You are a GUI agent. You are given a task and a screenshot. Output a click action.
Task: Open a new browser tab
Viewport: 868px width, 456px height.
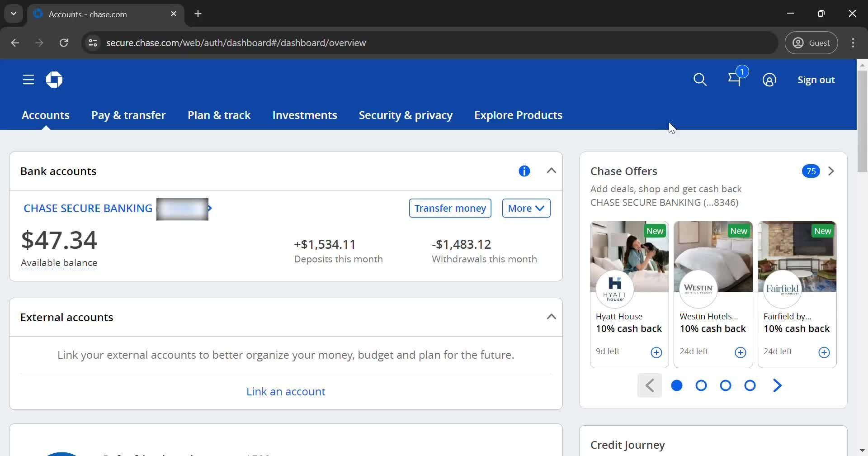click(x=198, y=14)
